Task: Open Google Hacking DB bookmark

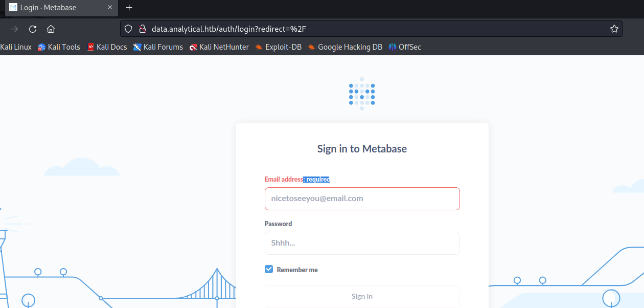Action: tap(345, 47)
